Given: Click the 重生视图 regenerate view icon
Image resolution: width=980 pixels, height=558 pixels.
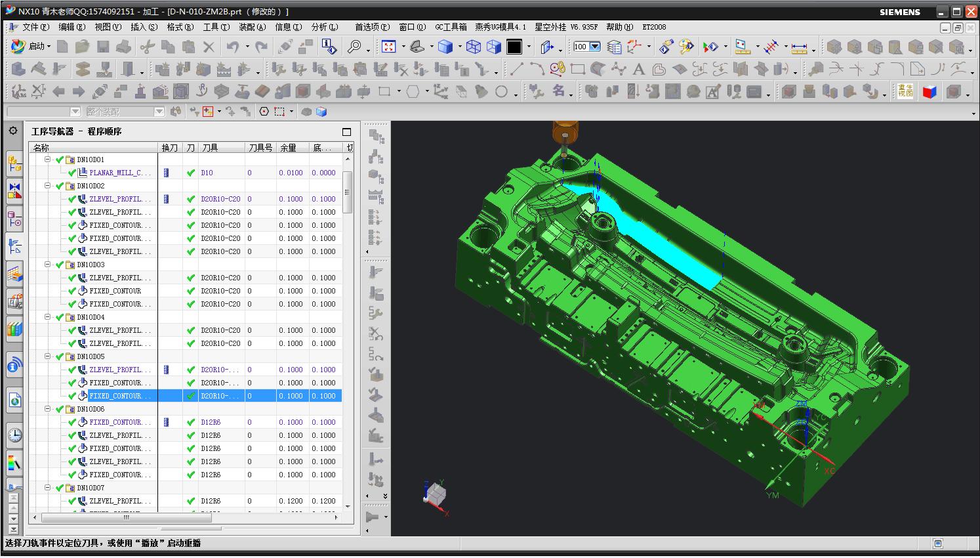Looking at the screenshot, I should (905, 92).
